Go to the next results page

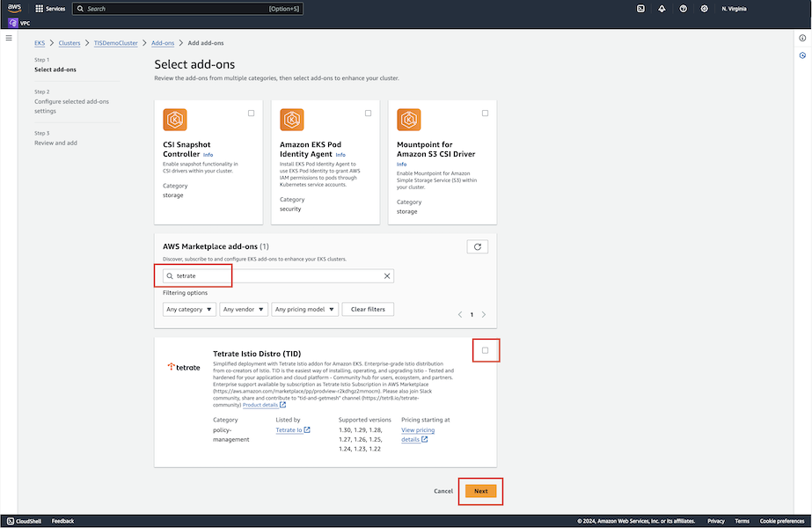coord(484,314)
